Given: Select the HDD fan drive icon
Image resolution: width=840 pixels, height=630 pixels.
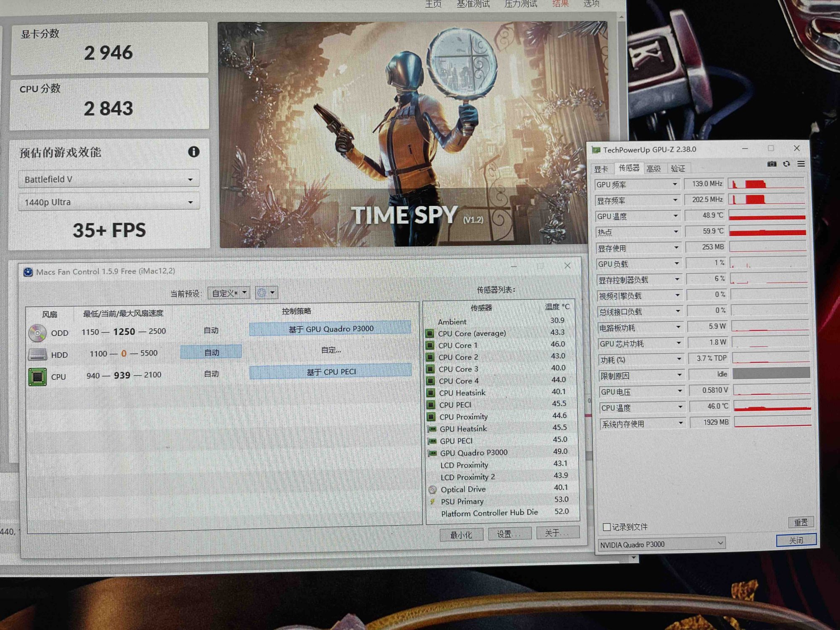Looking at the screenshot, I should click(x=37, y=354).
